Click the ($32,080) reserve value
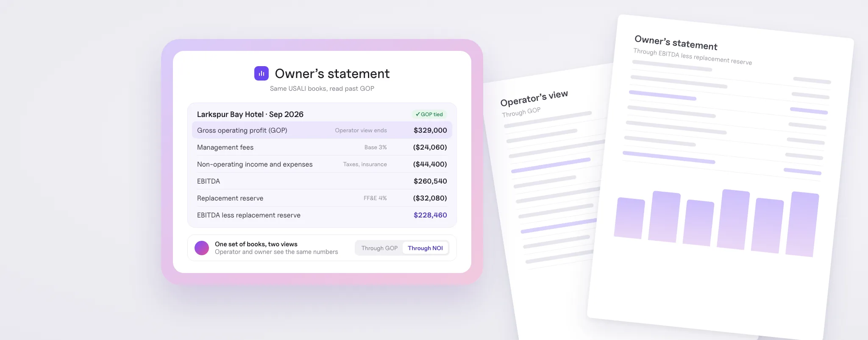 pyautogui.click(x=430, y=198)
